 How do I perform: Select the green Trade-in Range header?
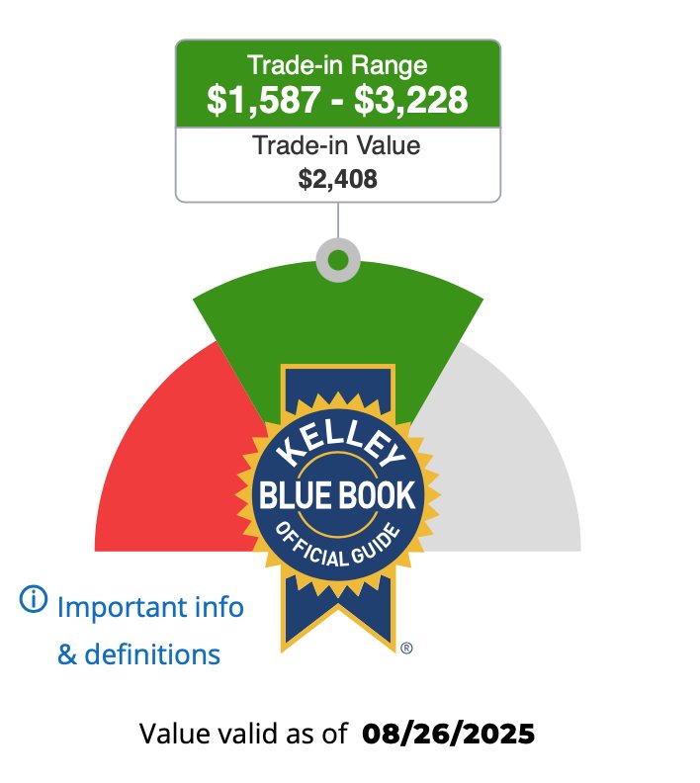pyautogui.click(x=338, y=84)
